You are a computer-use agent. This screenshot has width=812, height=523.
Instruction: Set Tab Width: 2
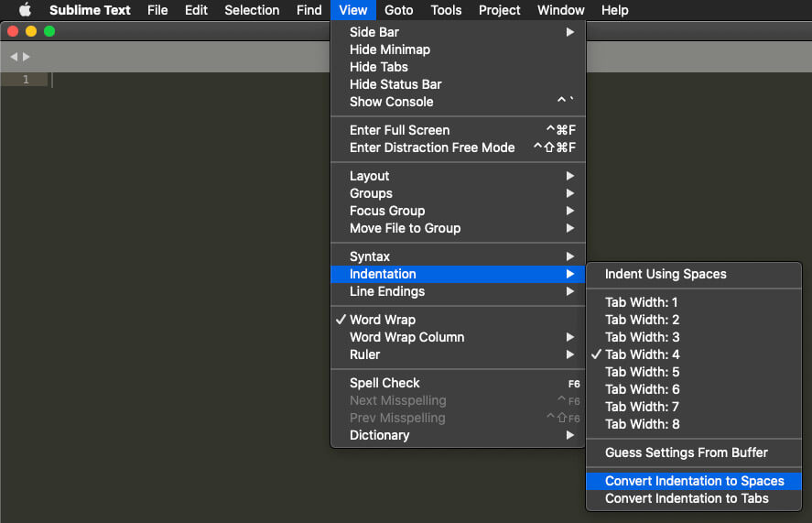click(x=642, y=320)
